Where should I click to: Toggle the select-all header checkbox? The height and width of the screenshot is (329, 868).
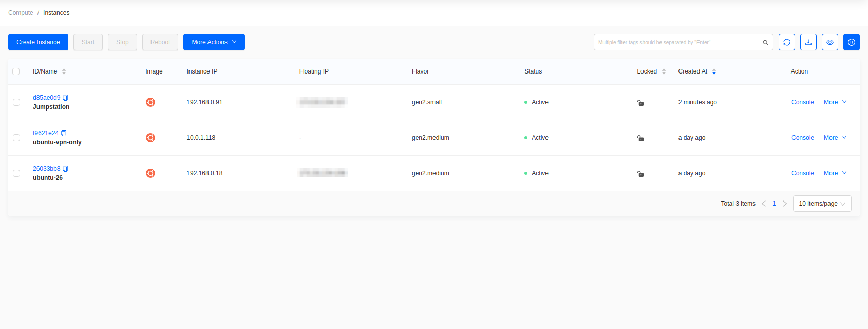point(16,71)
